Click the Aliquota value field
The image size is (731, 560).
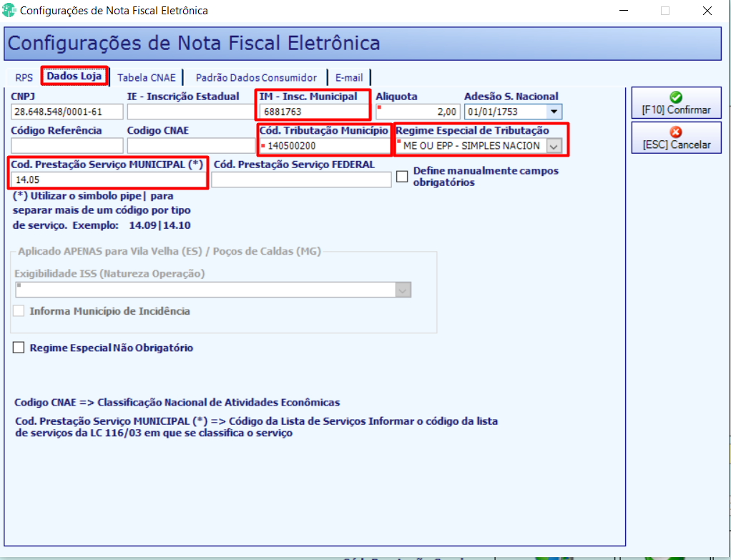pos(418,112)
